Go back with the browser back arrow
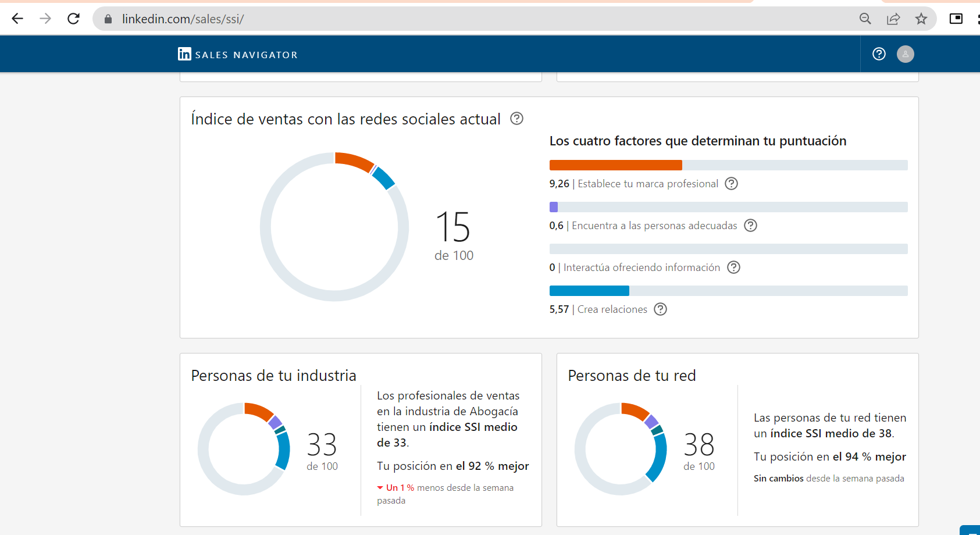Screen dimensions: 980x535 pyautogui.click(x=17, y=19)
